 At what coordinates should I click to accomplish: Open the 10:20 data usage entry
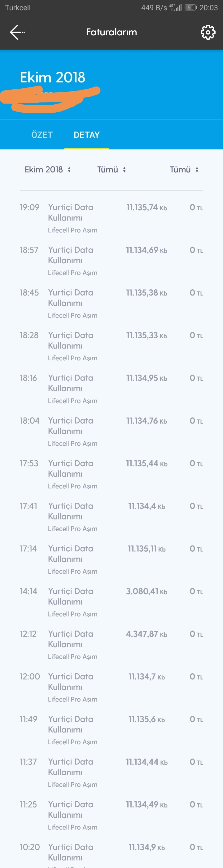pyautogui.click(x=111, y=855)
